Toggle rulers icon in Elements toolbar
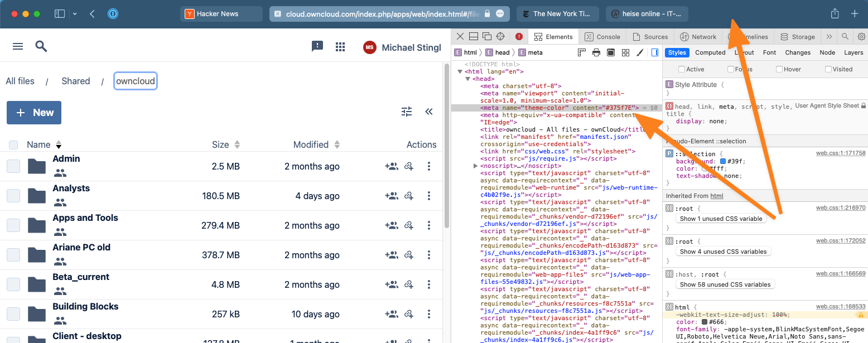This screenshot has width=868, height=343. [x=581, y=52]
